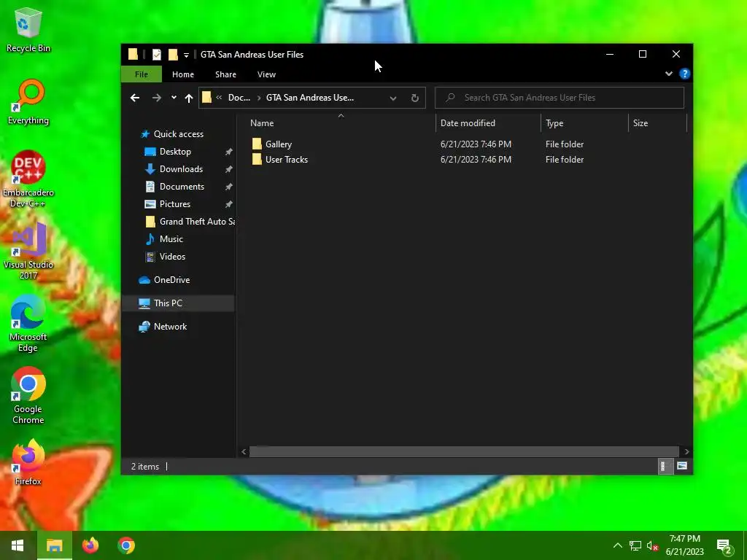Select the User Tracks folder
The height and width of the screenshot is (560, 747).
pos(286,160)
